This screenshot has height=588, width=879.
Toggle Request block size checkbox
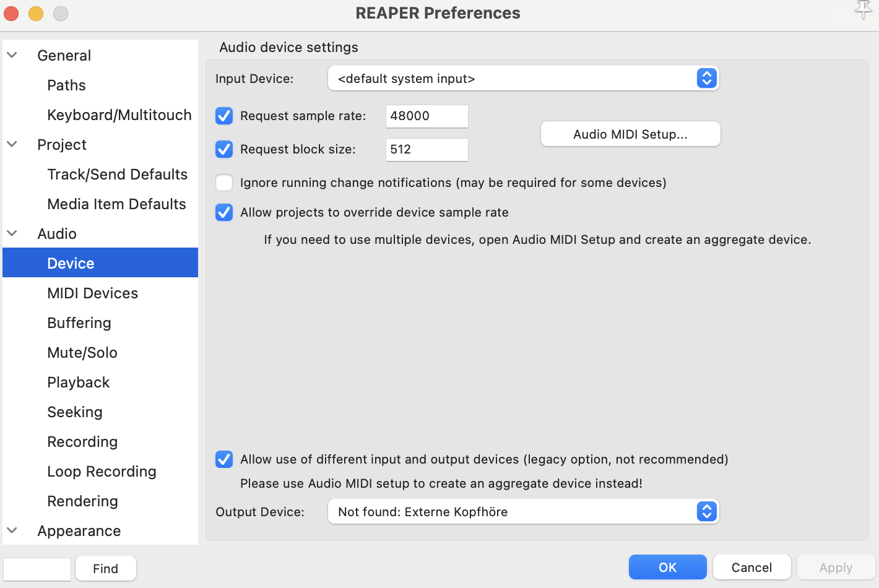(224, 149)
